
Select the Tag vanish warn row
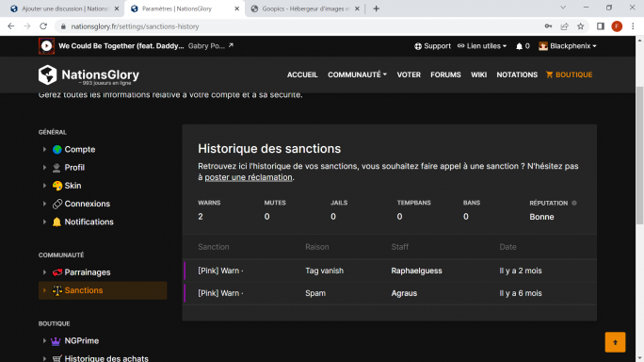click(390, 271)
